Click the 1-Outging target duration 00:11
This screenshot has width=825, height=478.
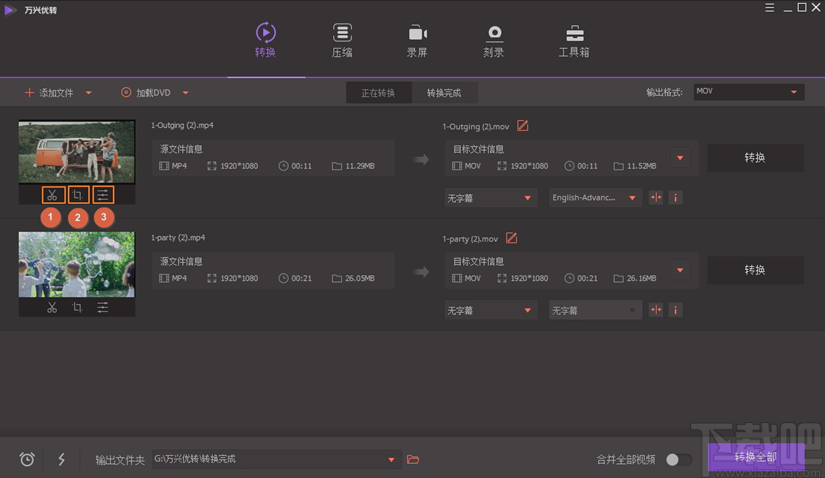tap(587, 166)
